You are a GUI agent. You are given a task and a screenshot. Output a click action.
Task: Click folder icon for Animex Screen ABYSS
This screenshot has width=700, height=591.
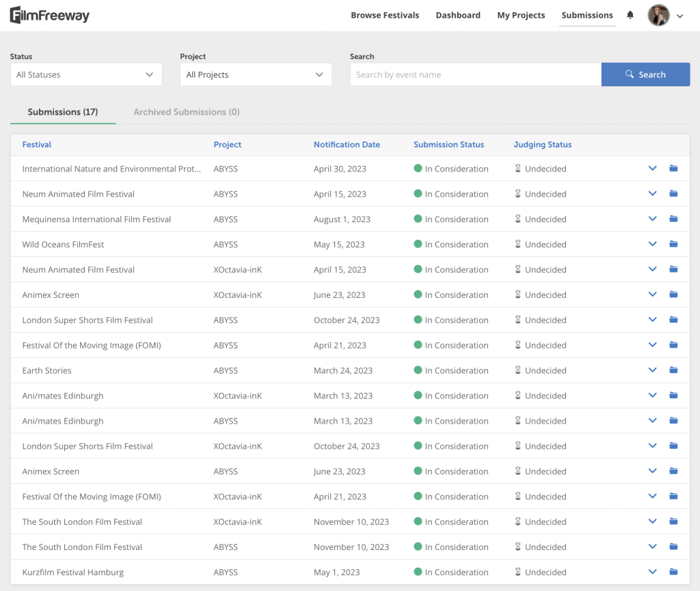pos(673,471)
